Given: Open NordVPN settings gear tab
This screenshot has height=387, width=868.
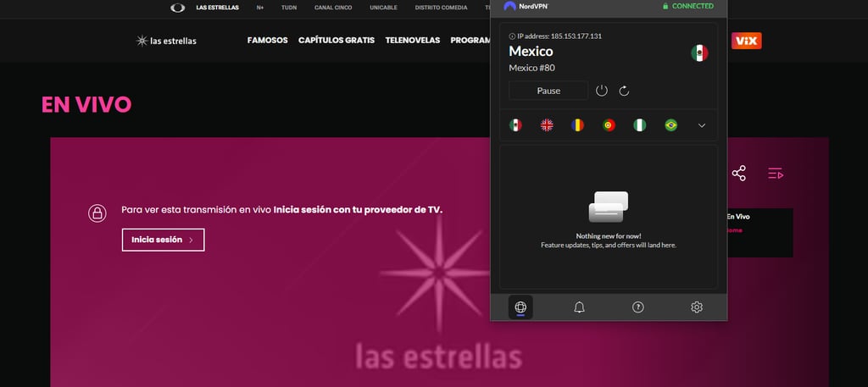Looking at the screenshot, I should [697, 307].
